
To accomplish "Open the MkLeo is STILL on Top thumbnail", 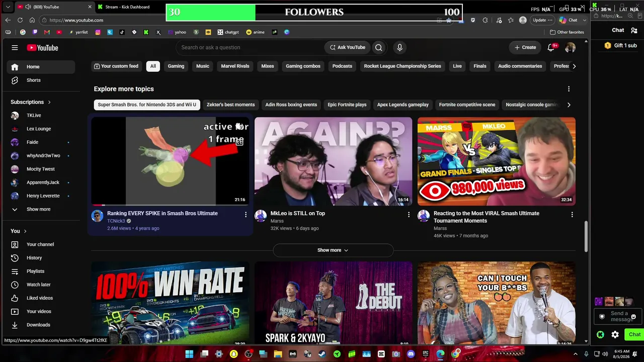I will [x=333, y=161].
